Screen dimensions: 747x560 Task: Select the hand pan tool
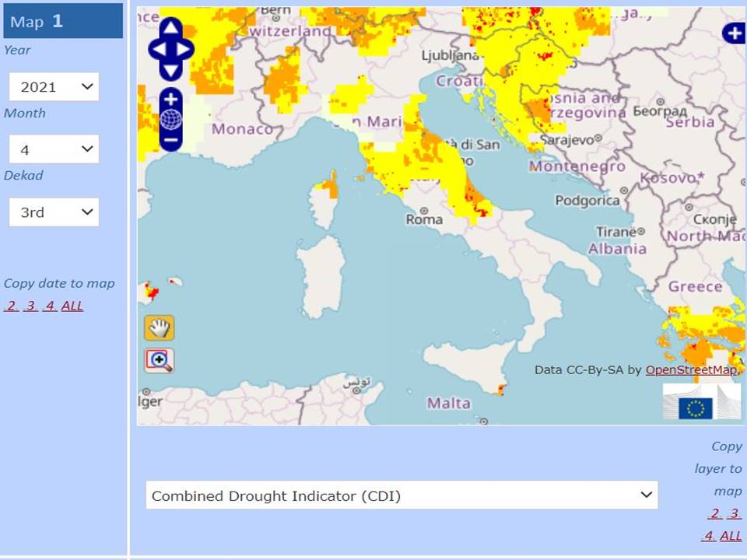coord(159,328)
